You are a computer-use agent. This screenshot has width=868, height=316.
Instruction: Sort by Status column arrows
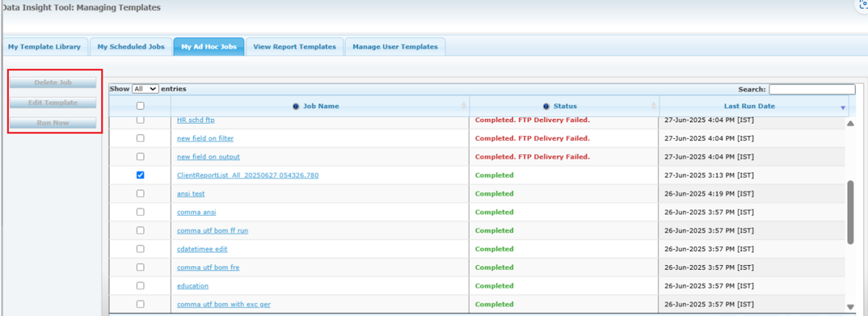pos(653,106)
